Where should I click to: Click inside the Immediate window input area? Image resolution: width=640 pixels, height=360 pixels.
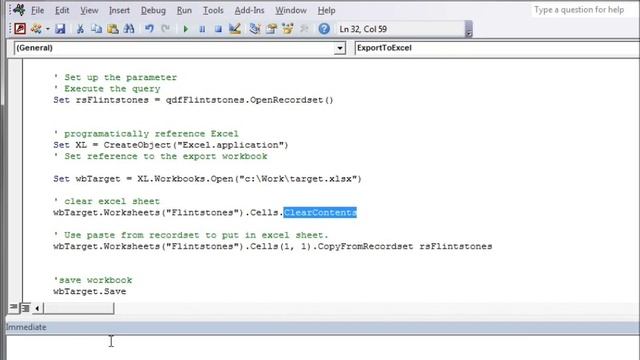point(322,347)
